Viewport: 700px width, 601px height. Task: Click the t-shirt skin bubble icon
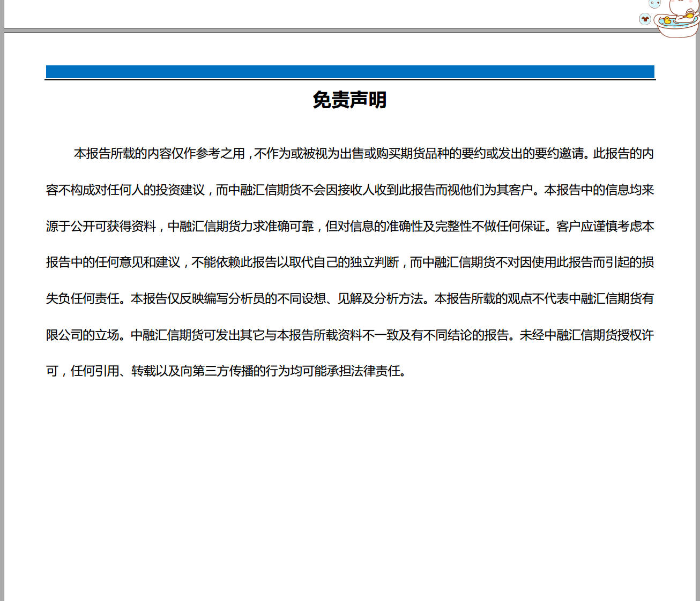coord(645,19)
